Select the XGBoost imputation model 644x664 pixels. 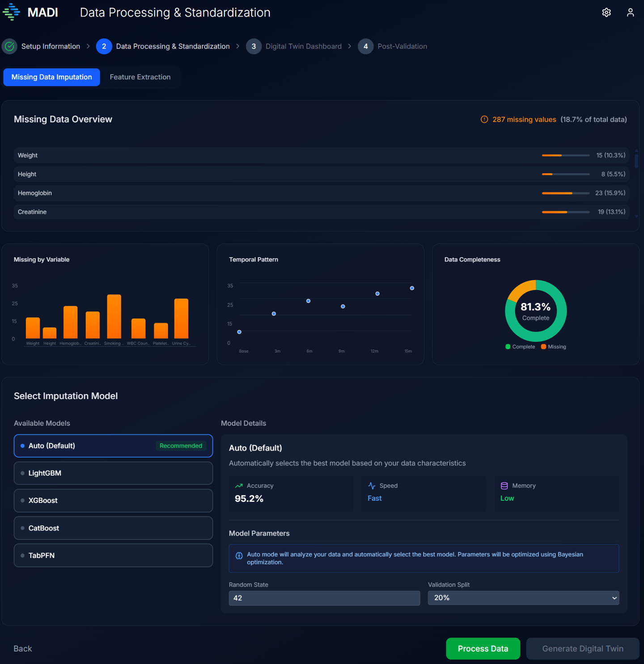[x=113, y=501]
